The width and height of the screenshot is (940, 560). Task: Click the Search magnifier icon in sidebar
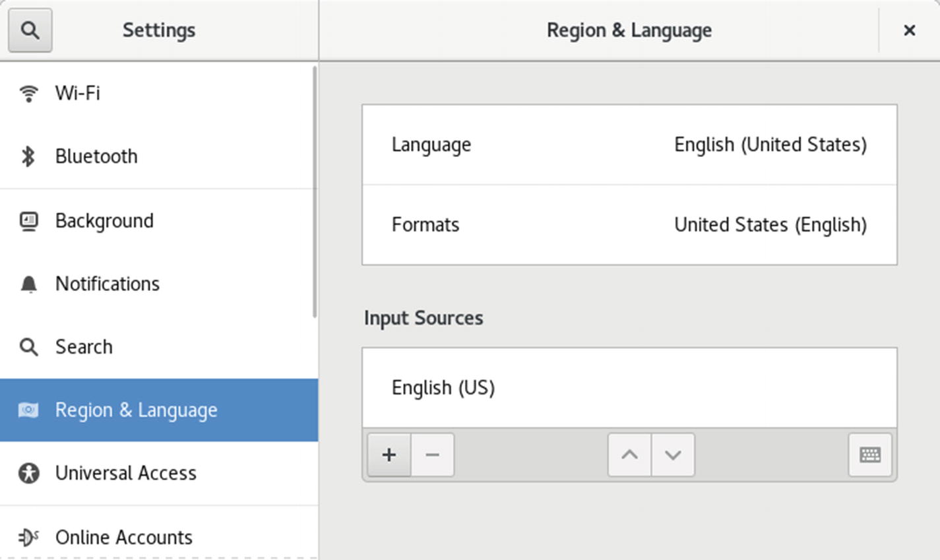coord(28,347)
